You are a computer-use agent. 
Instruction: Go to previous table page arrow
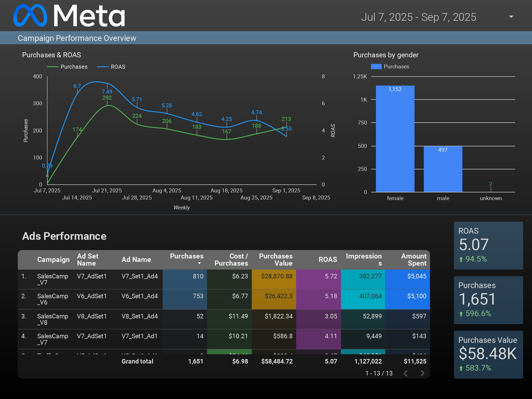(x=406, y=373)
